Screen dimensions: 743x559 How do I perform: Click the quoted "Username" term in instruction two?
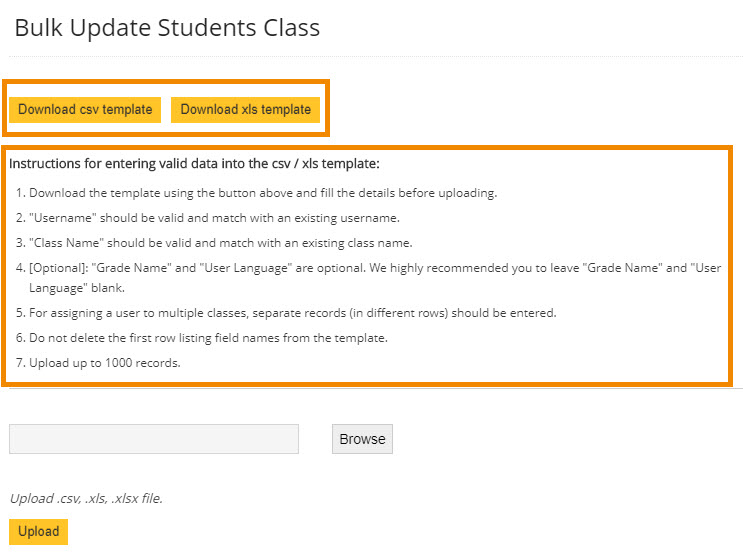point(62,218)
